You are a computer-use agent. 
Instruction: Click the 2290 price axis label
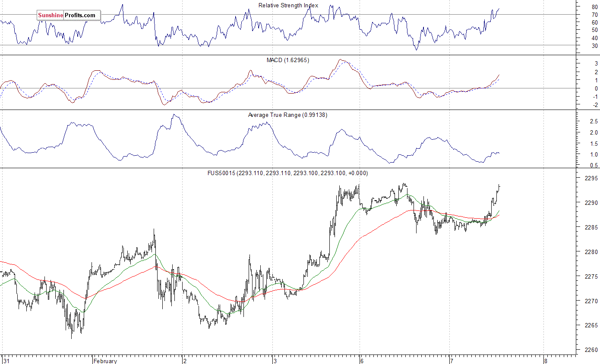pyautogui.click(x=591, y=203)
